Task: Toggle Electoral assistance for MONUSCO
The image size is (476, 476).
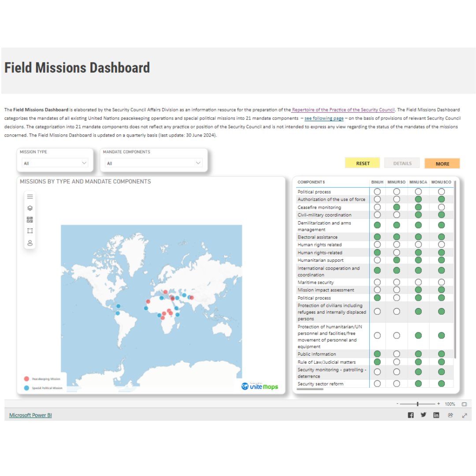Action: coord(441,237)
